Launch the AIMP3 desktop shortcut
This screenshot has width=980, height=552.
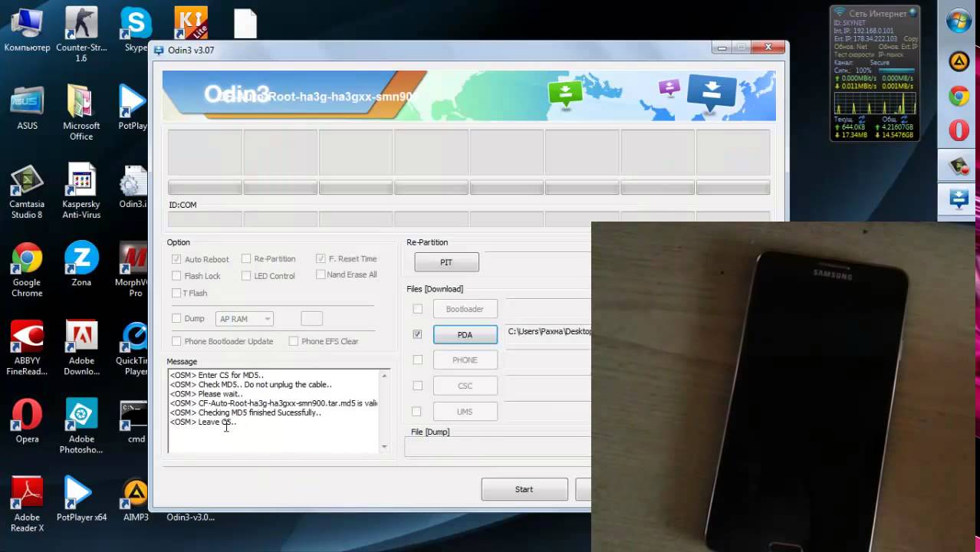point(136,499)
